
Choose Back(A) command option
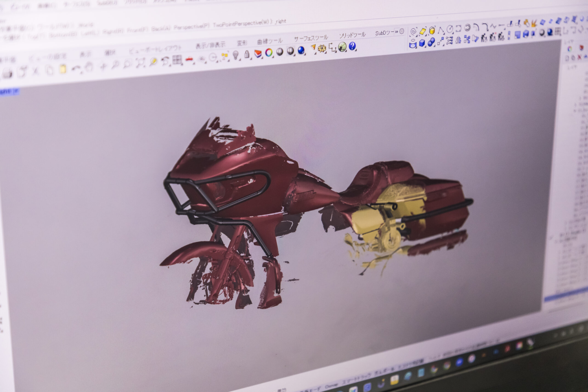click(x=161, y=28)
